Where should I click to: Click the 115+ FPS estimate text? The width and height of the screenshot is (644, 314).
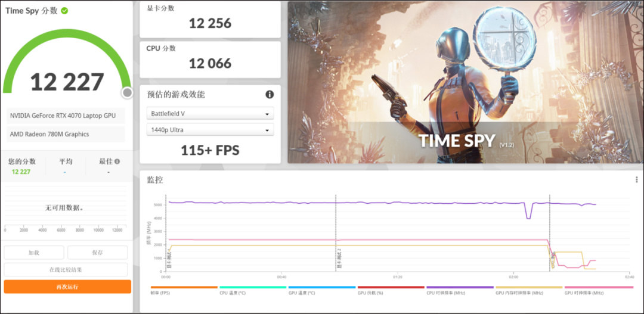click(x=210, y=150)
